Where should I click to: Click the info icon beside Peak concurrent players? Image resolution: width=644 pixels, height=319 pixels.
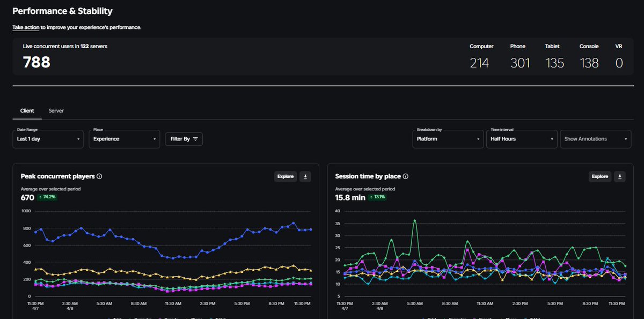point(100,176)
